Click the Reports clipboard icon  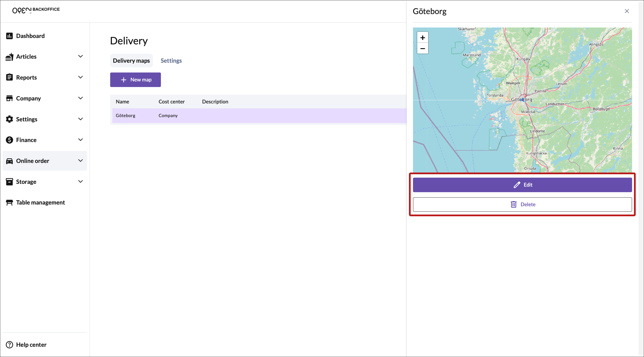10,77
